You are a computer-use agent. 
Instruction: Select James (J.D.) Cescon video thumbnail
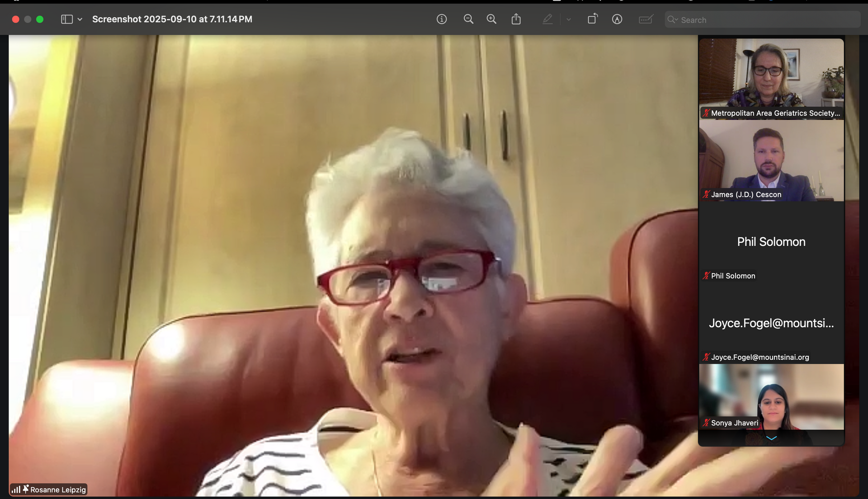[x=771, y=160]
